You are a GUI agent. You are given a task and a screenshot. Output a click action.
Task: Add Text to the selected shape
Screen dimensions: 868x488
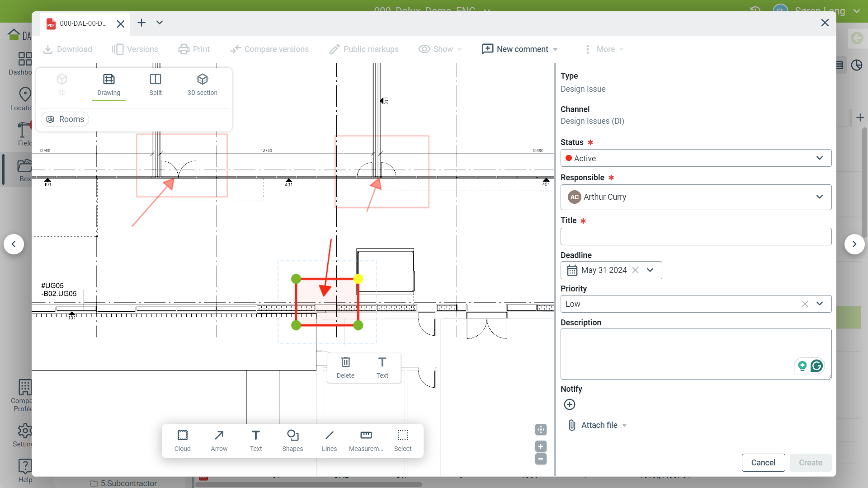coord(382,368)
